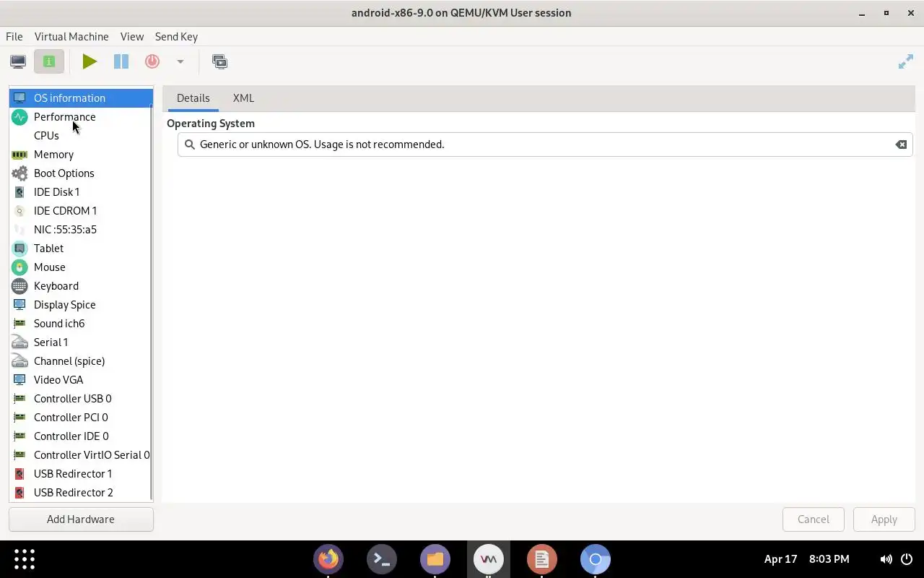
Task: Select Keyboard device
Action: (x=81, y=285)
